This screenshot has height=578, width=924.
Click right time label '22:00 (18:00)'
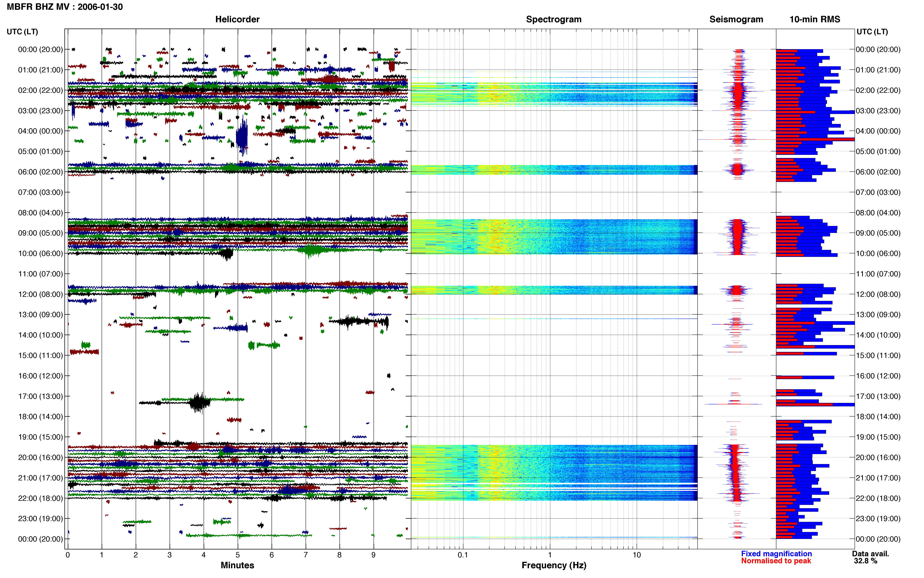pos(878,498)
